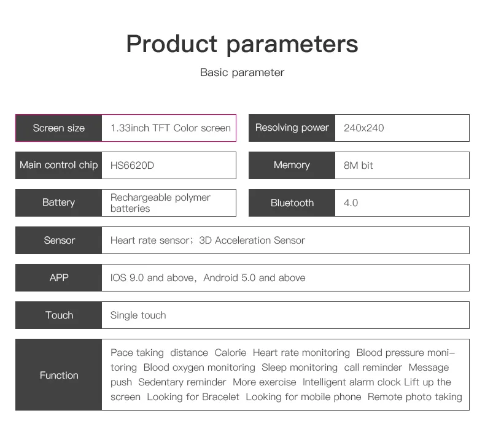
Task: Select the IOS 9.0 and above text
Action: point(152,277)
